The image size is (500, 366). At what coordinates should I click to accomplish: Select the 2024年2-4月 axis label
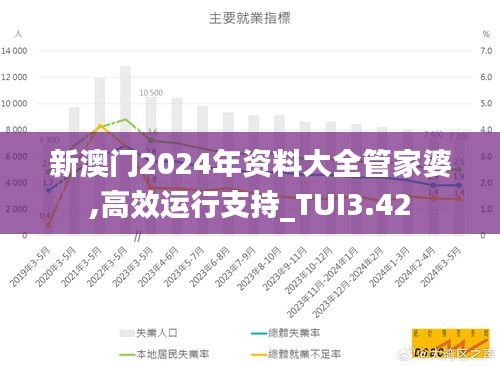click(x=415, y=267)
